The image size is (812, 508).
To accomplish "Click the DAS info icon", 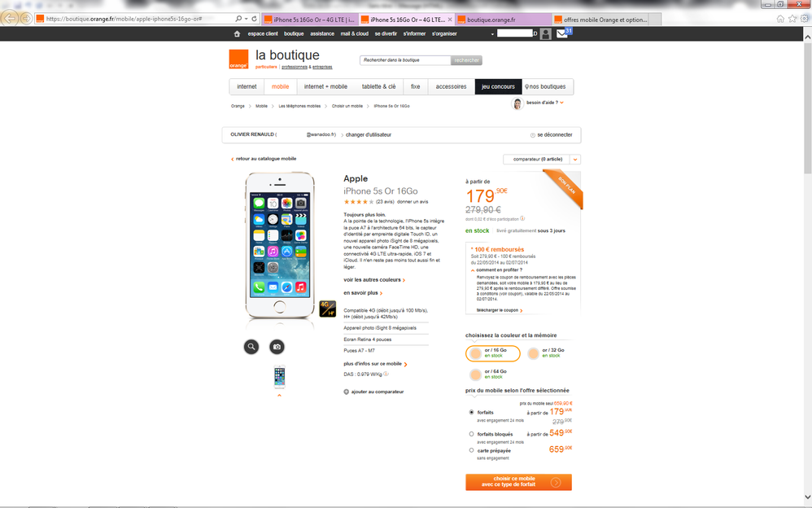I will 386,374.
